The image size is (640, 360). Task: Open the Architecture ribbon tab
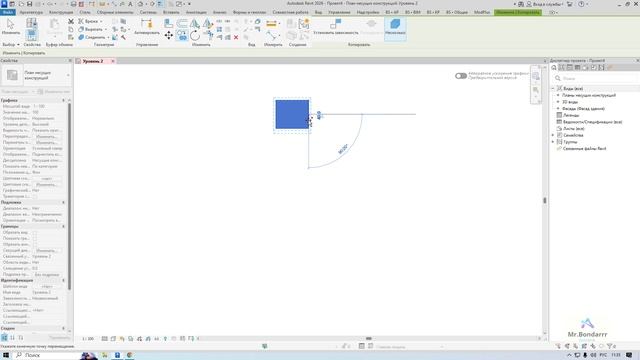(31, 12)
